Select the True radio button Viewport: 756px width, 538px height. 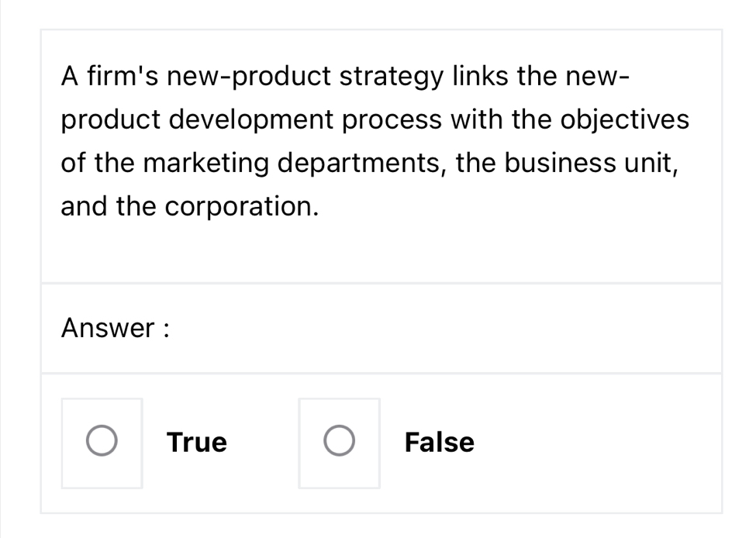[x=102, y=443]
